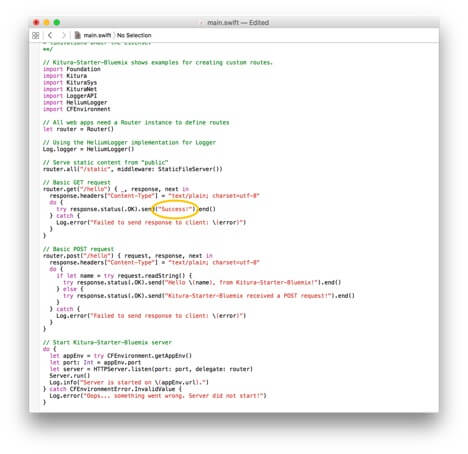
Task: Click the // Start Kitura-Starter-Bluemix server comment
Action: 107,342
